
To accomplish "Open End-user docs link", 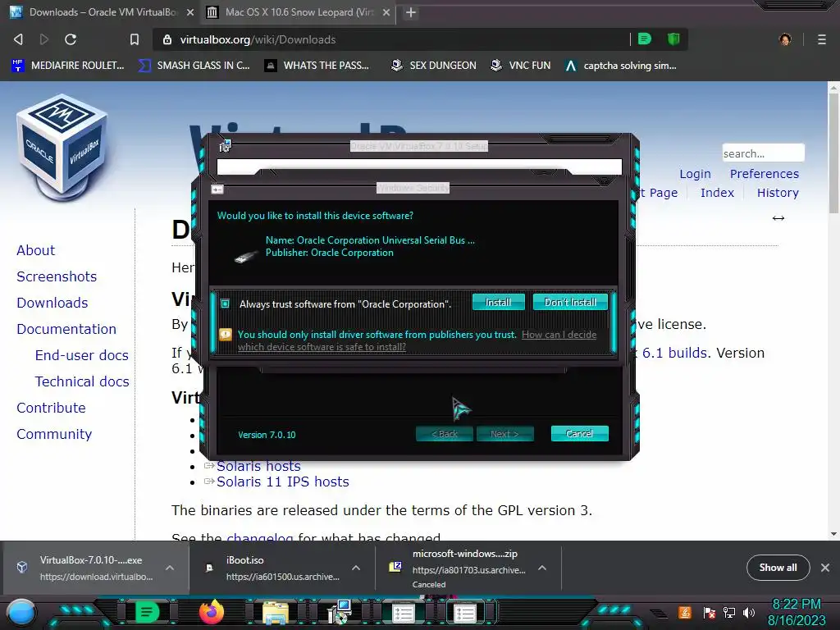I will click(82, 355).
